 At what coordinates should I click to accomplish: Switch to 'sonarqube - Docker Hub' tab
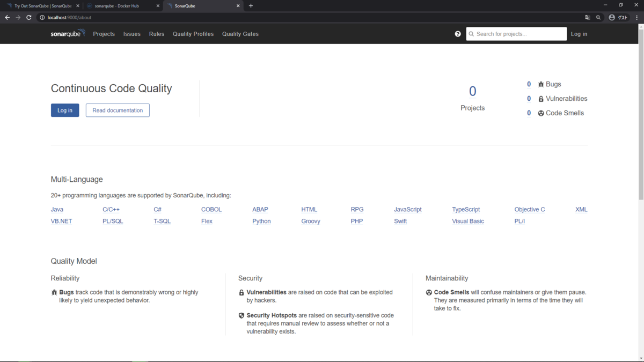[123, 6]
